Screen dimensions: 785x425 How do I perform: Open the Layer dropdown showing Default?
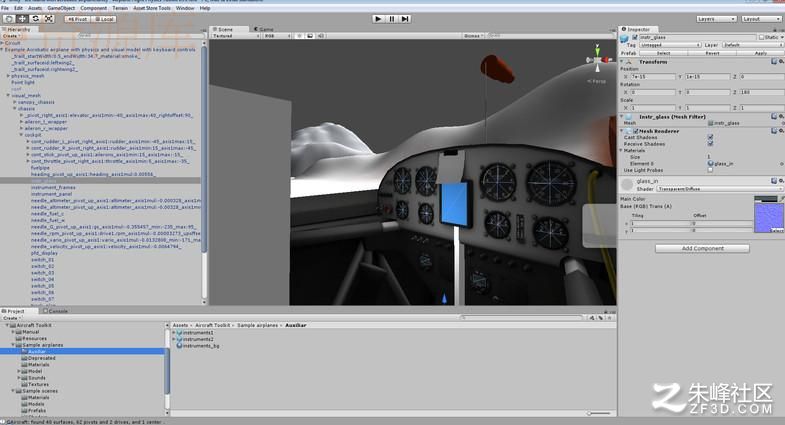(x=753, y=45)
